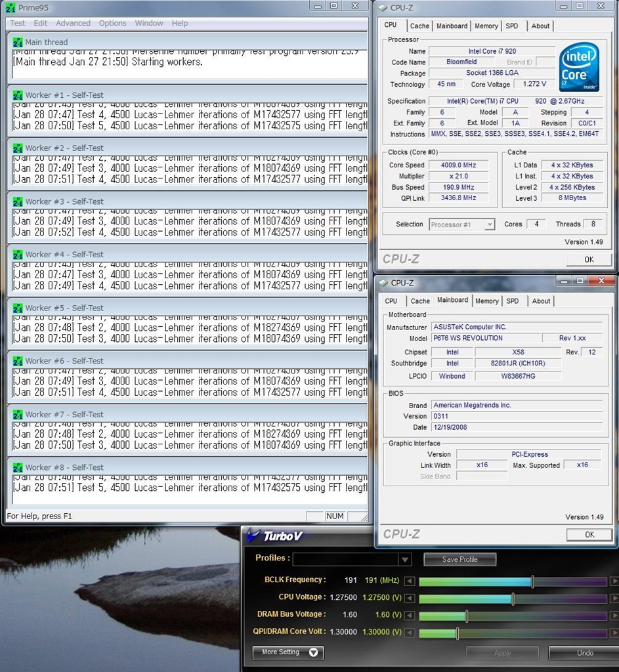Click the Undo button in TurboV
Viewport: 619px width, 672px height.
pos(584,653)
